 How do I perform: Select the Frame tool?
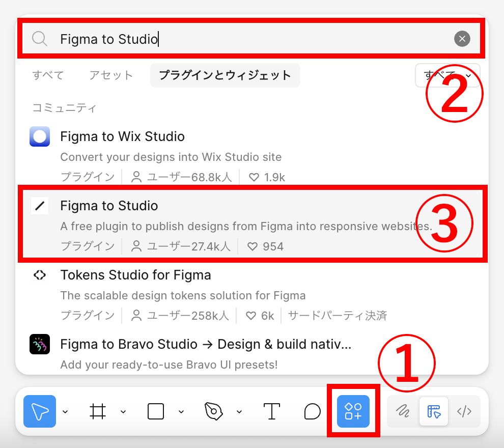coord(98,411)
